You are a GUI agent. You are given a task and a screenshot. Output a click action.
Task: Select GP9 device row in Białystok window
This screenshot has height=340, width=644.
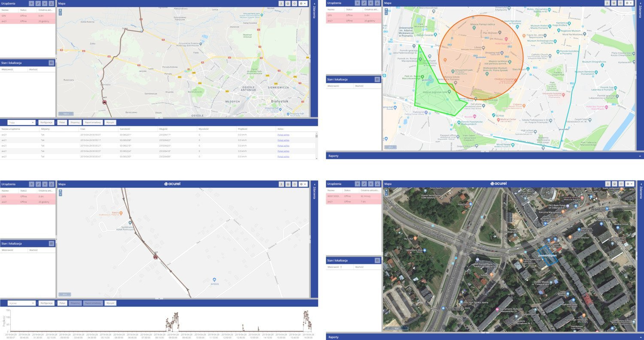[x=28, y=16]
